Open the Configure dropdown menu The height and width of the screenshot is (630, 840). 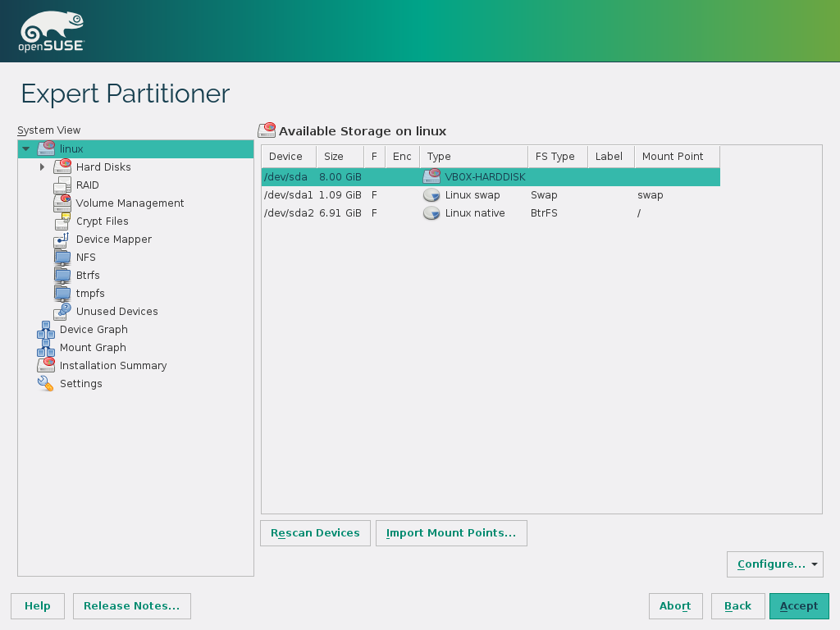[774, 564]
